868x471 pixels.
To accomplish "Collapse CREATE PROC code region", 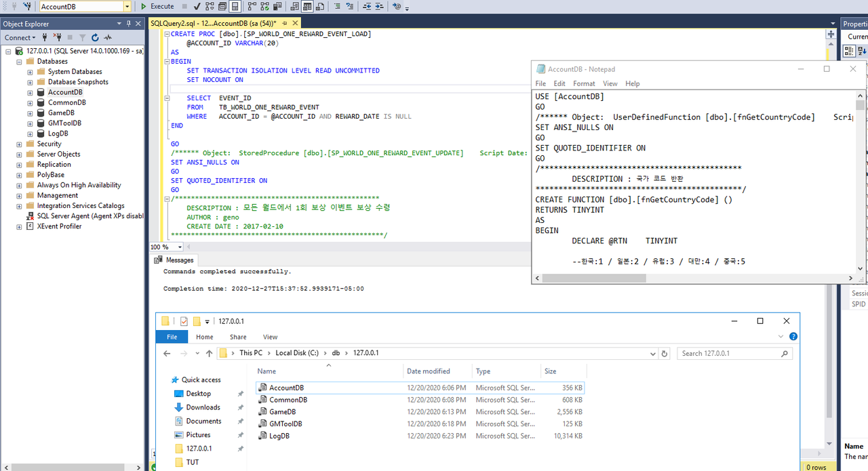I will pyautogui.click(x=167, y=34).
